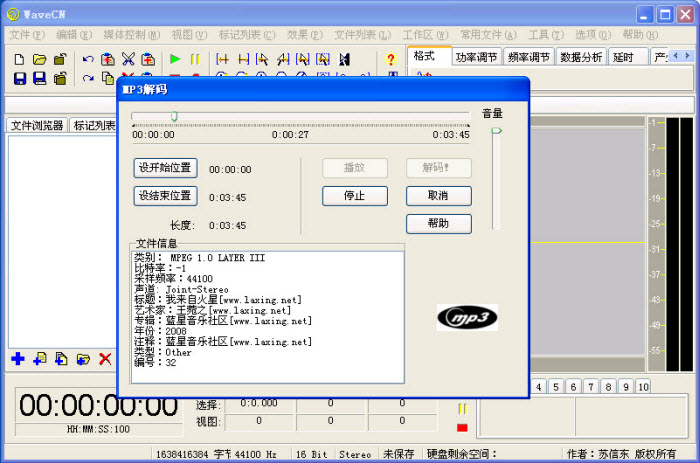Click the Open folder toolbar icon
Screen dimensions: 700x463
point(40,59)
